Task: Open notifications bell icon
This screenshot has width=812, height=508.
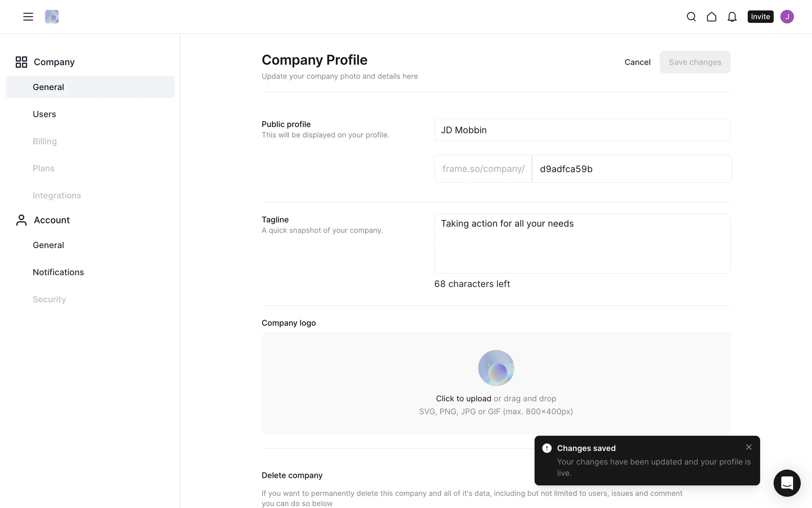Action: tap(732, 17)
